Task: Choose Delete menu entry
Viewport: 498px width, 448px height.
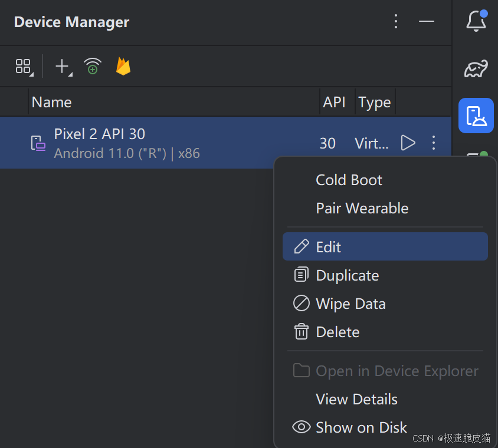Action: tap(385, 332)
